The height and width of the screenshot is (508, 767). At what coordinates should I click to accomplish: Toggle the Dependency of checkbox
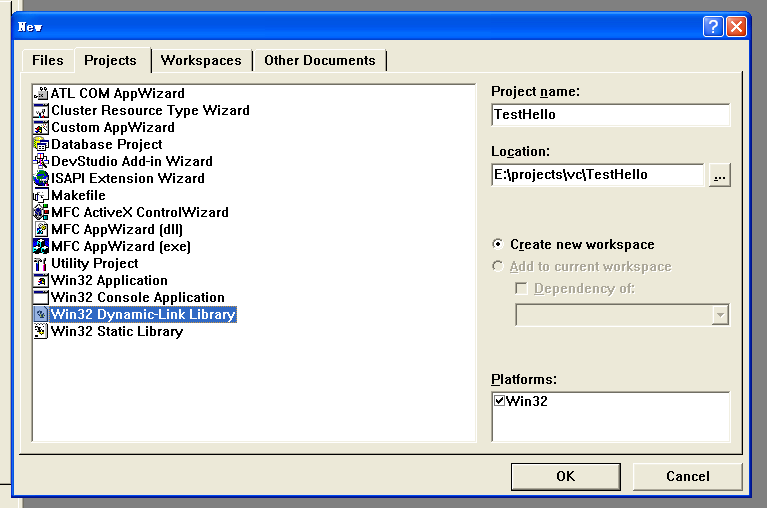(x=521, y=288)
